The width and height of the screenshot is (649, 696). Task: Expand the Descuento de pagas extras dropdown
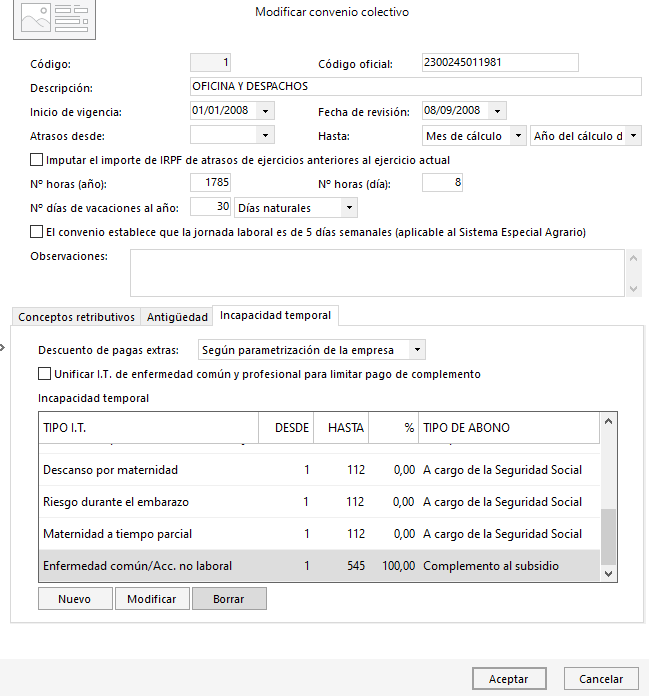pos(417,350)
